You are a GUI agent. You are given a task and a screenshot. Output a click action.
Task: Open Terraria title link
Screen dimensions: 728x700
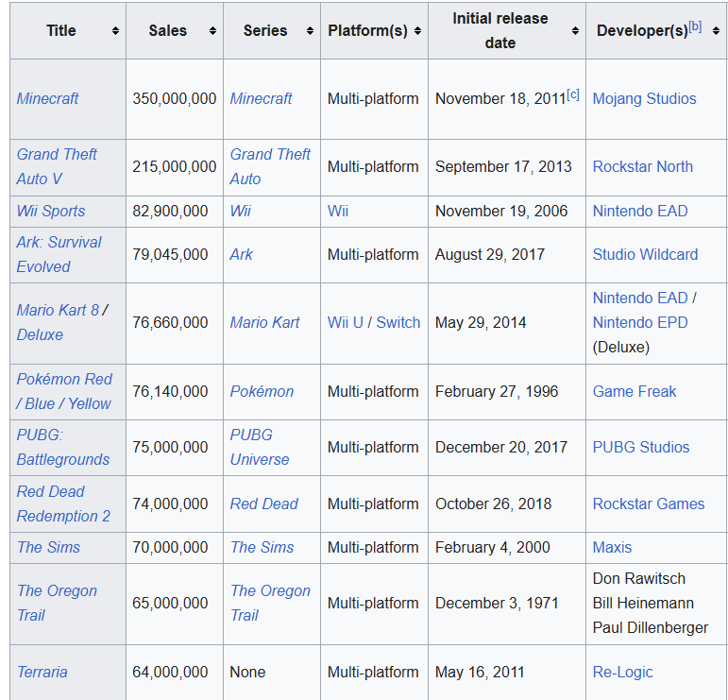[42, 672]
